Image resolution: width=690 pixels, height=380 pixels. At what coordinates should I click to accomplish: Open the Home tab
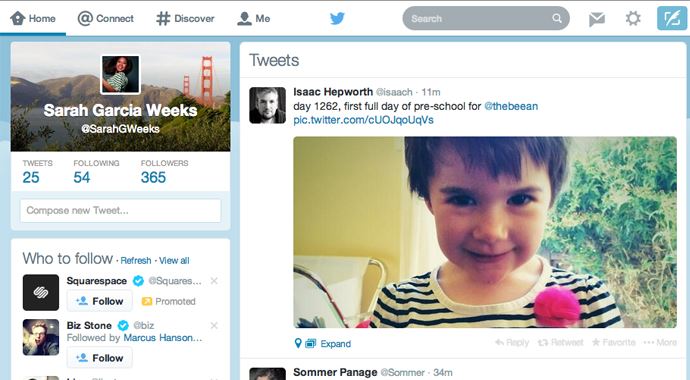(33, 18)
